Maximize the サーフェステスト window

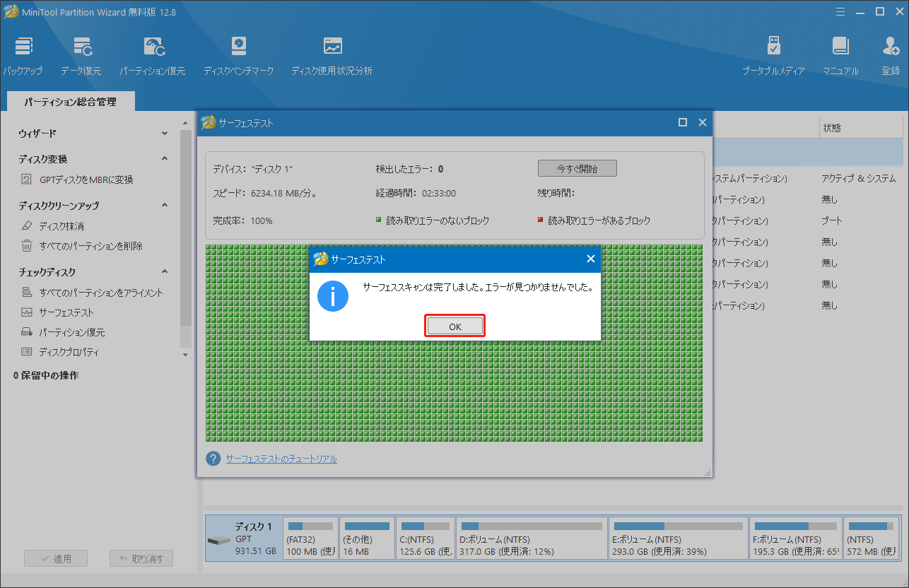[x=683, y=122]
